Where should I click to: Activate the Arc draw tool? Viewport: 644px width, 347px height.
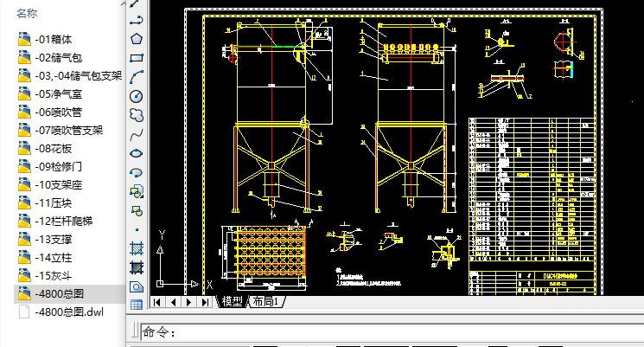tap(136, 76)
